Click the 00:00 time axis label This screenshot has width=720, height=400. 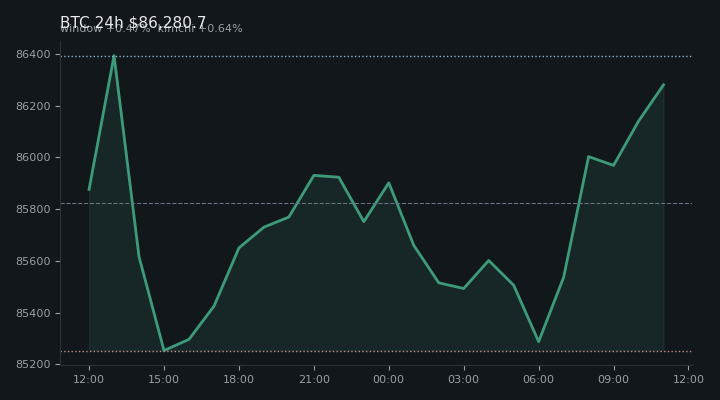[389, 379]
